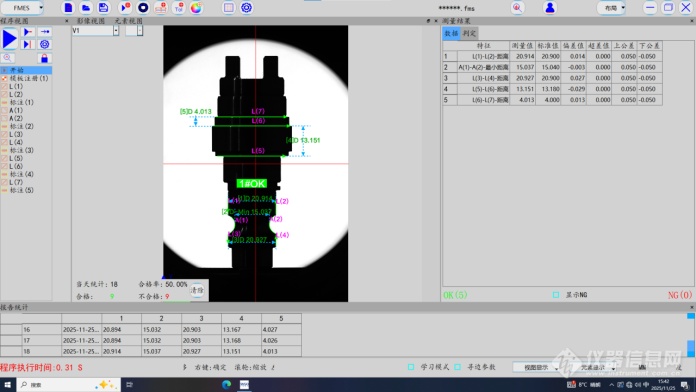Click the measurement row L(1)-L(2) value 20.914
The height and width of the screenshot is (392, 696).
(522, 56)
